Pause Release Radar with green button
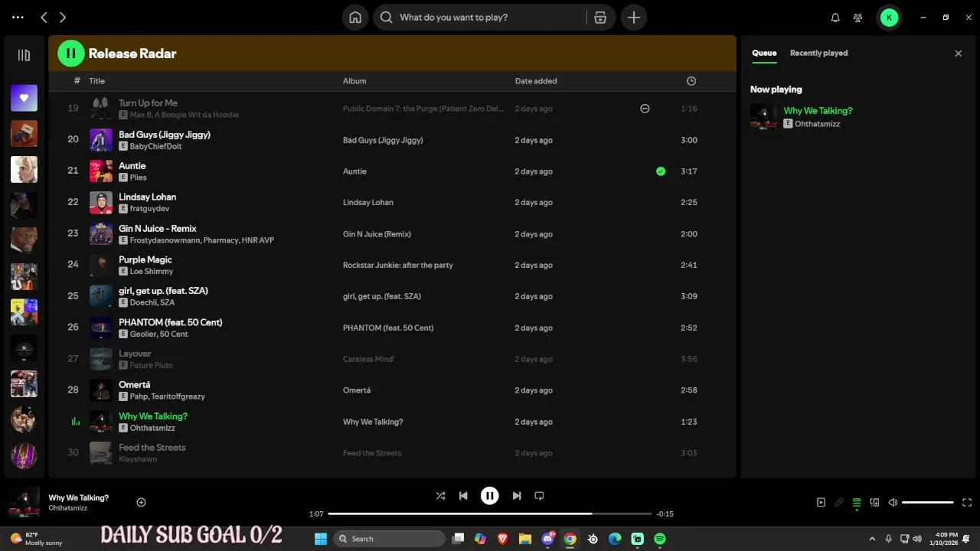This screenshot has width=980, height=551. pyautogui.click(x=71, y=53)
